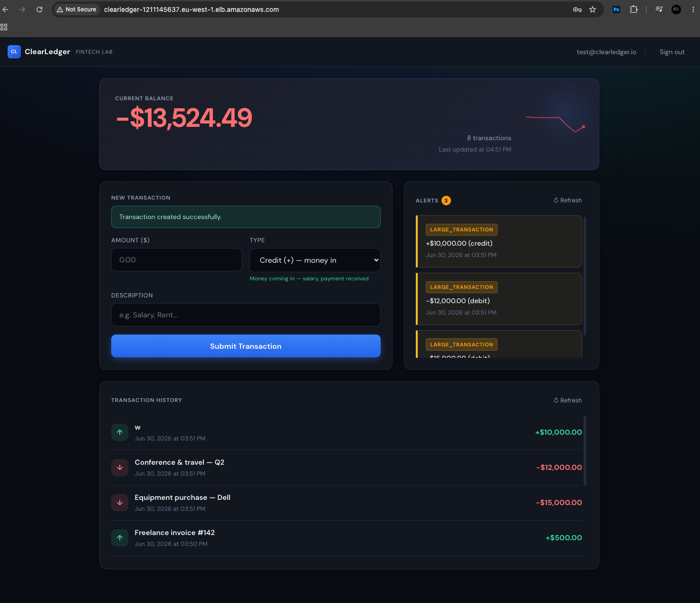
Task: Click the TRANSACTION HISTORY heading
Action: (x=146, y=400)
